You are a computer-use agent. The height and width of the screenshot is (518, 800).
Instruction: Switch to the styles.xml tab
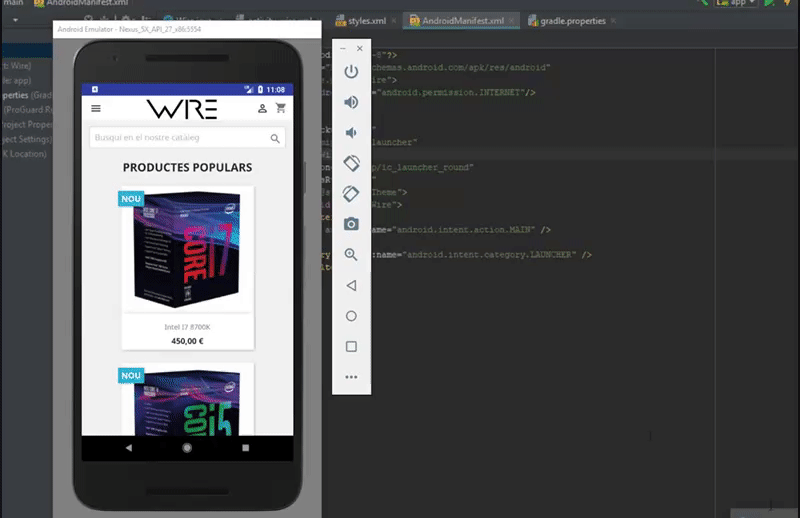click(361, 21)
